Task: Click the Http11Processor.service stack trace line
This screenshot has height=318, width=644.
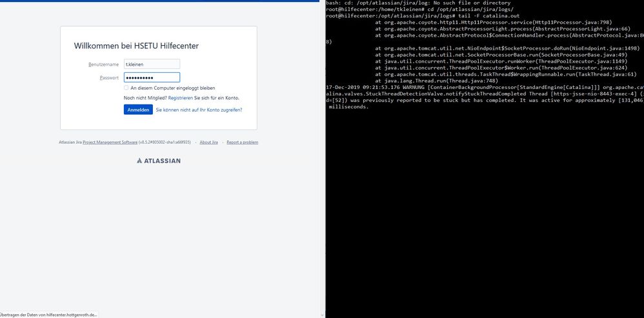Action: (494, 22)
